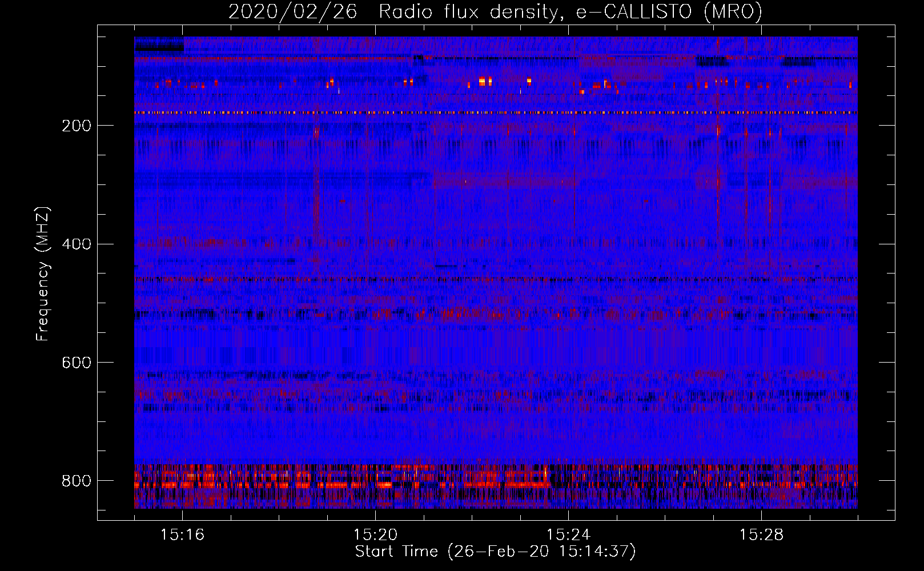The height and width of the screenshot is (571, 924).
Task: Click the 'Start Time (26-Feb-20 15:14:37)' axis label
Action: 495,552
